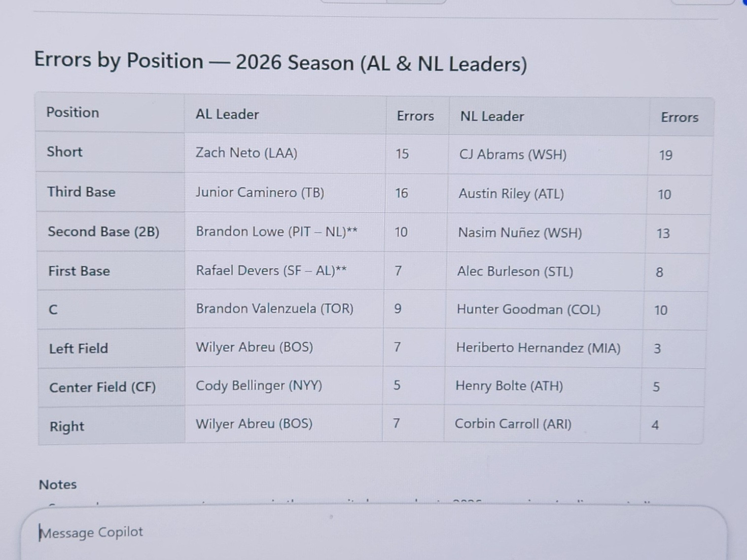
Task: Click the Cody Bellinger (NYY) cell
Action: 283,386
